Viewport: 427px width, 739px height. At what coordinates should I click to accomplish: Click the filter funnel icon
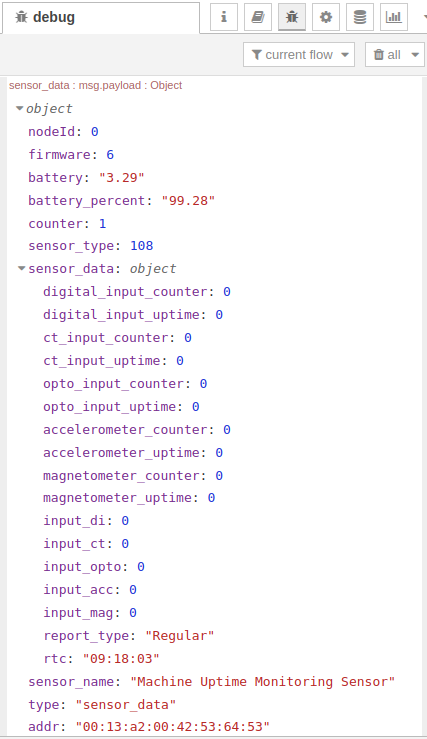click(x=256, y=55)
